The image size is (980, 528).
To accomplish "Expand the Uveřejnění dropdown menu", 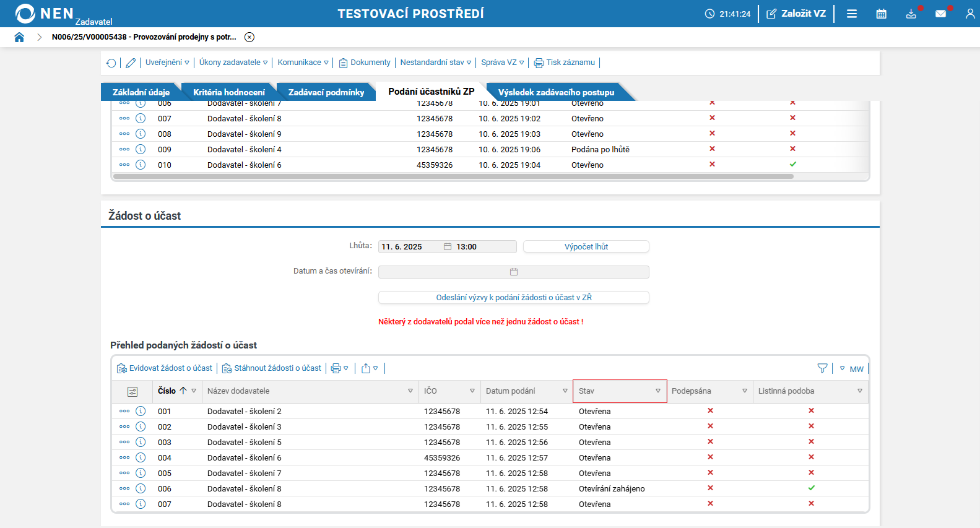I will click(x=167, y=63).
